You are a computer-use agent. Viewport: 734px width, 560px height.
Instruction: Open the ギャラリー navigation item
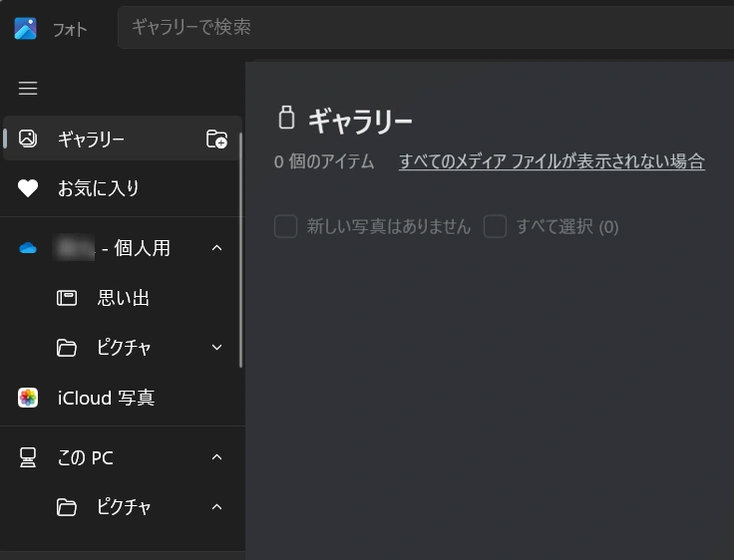[x=91, y=140]
